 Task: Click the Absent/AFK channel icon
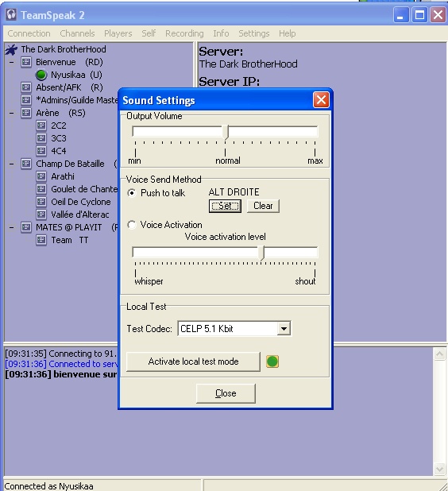[x=26, y=87]
